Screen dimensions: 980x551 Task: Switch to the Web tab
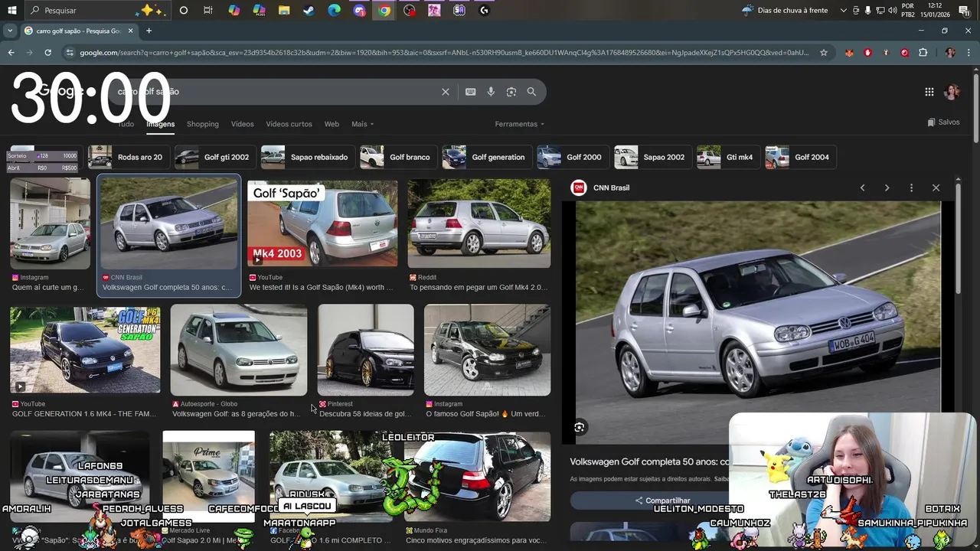click(332, 124)
